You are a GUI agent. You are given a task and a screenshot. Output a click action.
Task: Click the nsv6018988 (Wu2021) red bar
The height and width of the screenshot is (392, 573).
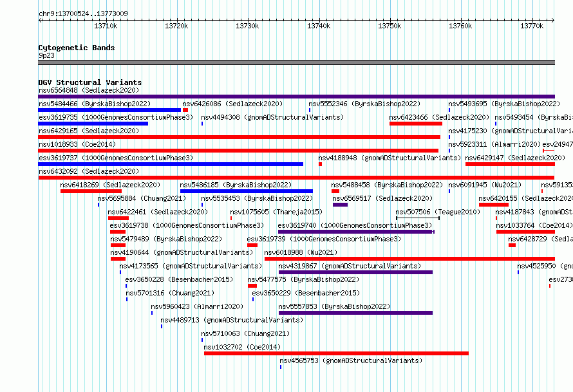(x=409, y=259)
